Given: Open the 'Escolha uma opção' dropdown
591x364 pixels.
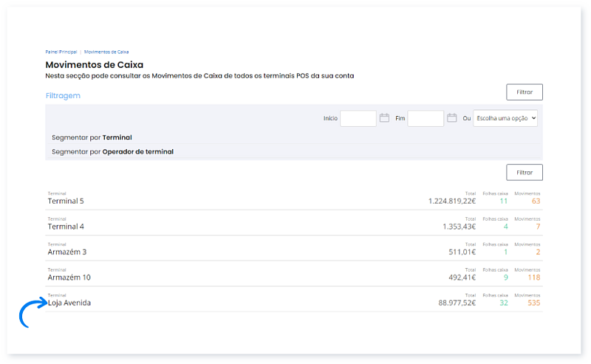Looking at the screenshot, I should pos(505,118).
